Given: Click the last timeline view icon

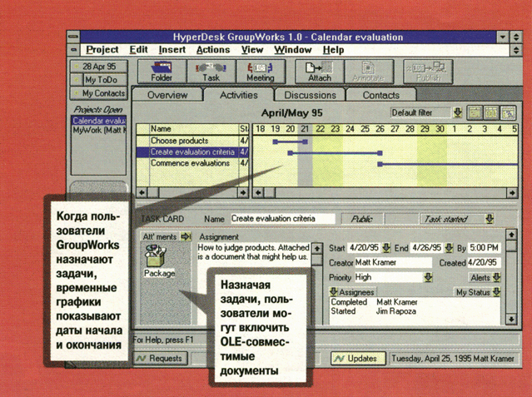Looking at the screenshot, I should pos(508,112).
